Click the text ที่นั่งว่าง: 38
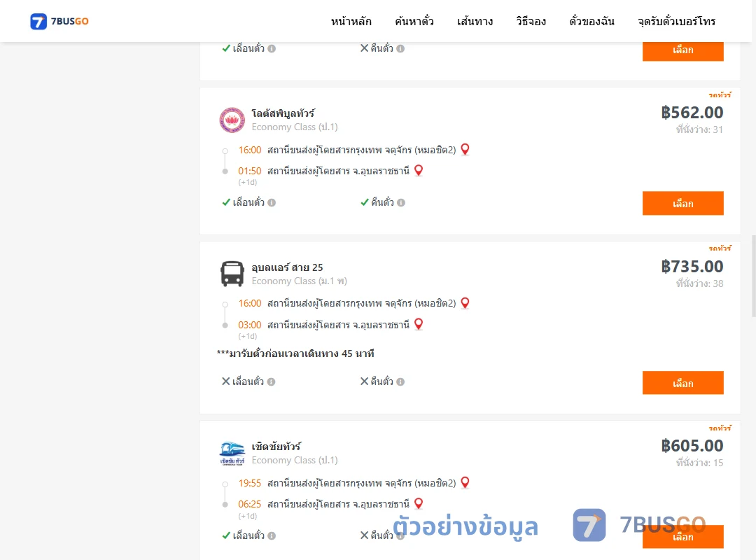Image resolution: width=756 pixels, height=560 pixels. pyautogui.click(x=699, y=283)
